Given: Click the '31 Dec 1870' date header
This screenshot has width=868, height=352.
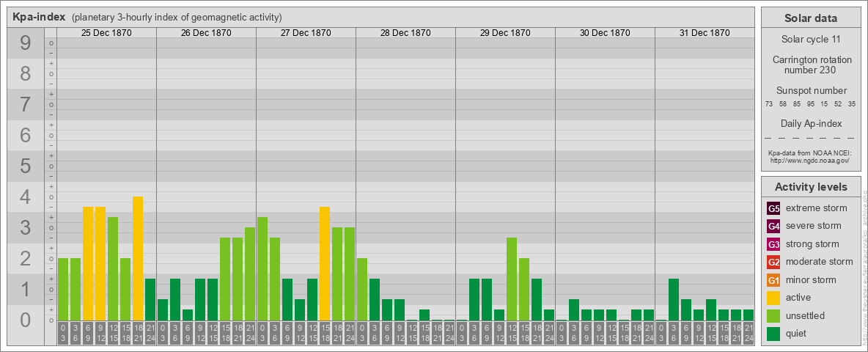Looking at the screenshot, I should click(704, 33).
